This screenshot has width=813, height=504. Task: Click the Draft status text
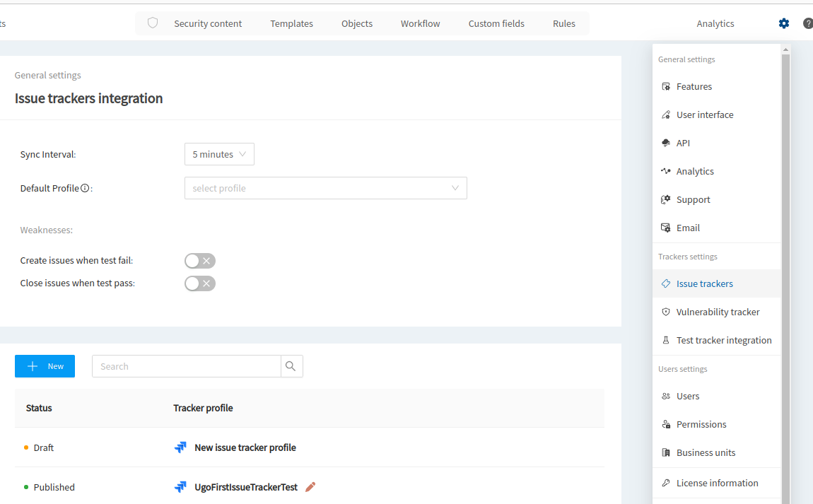[44, 447]
